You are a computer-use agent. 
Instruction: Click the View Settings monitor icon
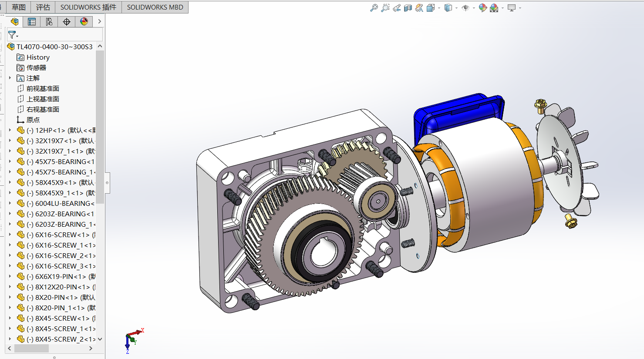[512, 8]
